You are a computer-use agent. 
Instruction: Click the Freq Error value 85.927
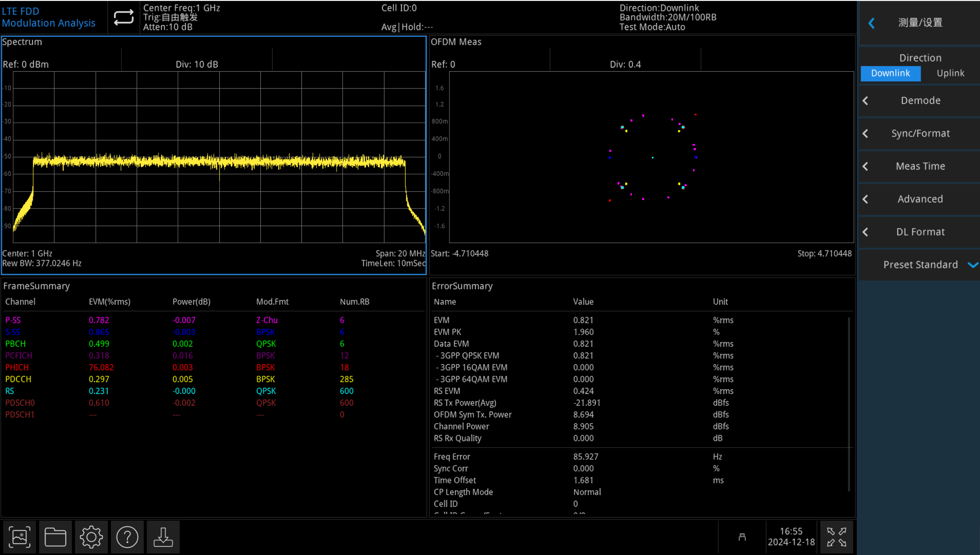click(x=585, y=457)
